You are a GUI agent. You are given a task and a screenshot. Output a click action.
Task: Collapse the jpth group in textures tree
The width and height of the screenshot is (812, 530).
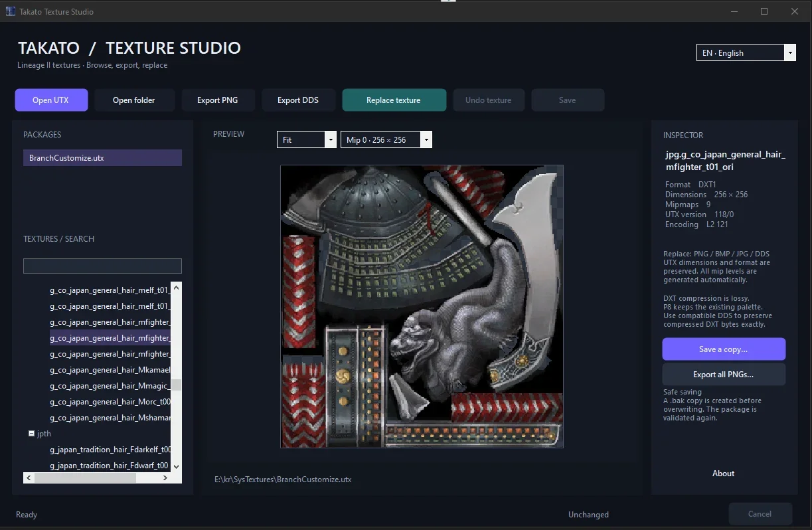(x=31, y=433)
